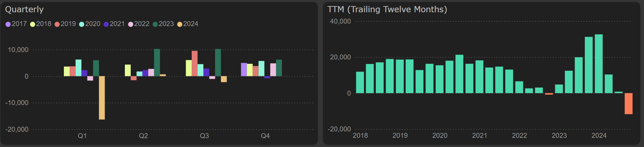Click the 2021 x-axis label in TTM chart
The width and height of the screenshot is (644, 147).
click(480, 135)
